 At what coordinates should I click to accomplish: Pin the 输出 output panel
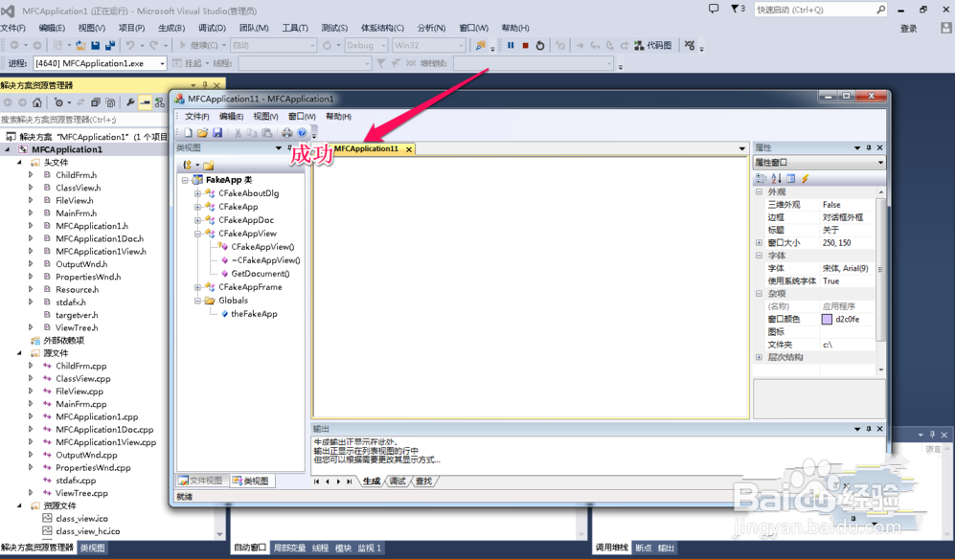[869, 429]
